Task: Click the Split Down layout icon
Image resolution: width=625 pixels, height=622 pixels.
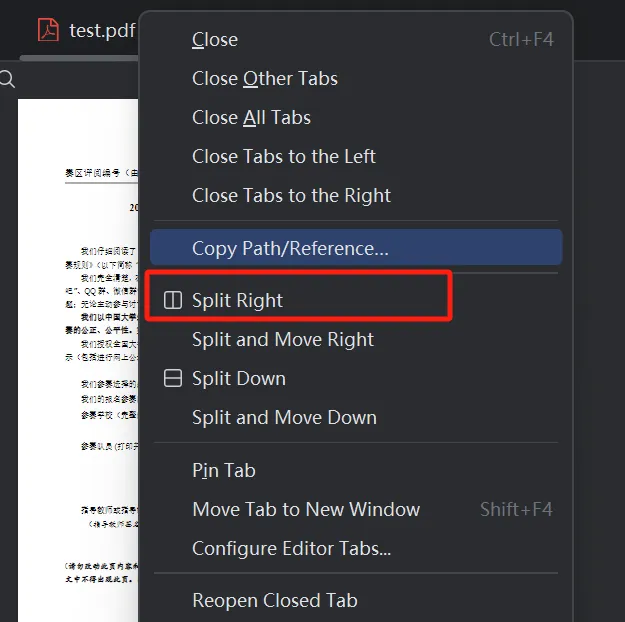Action: [x=173, y=378]
